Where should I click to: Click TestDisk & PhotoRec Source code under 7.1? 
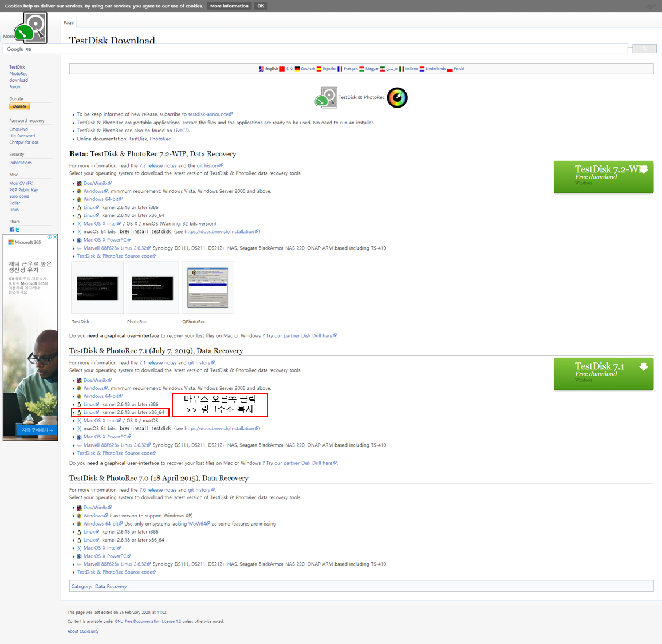coord(116,453)
